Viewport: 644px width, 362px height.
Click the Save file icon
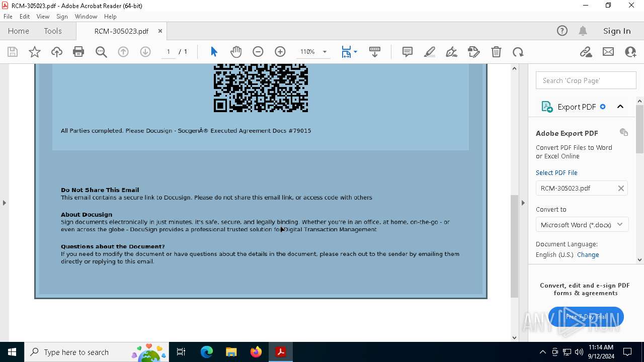pos(13,52)
